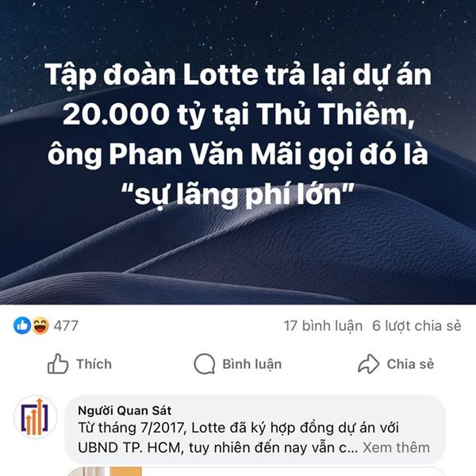The image size is (476, 476).
Task: Open the 6 lượt chia sẻ list
Action: click(416, 326)
